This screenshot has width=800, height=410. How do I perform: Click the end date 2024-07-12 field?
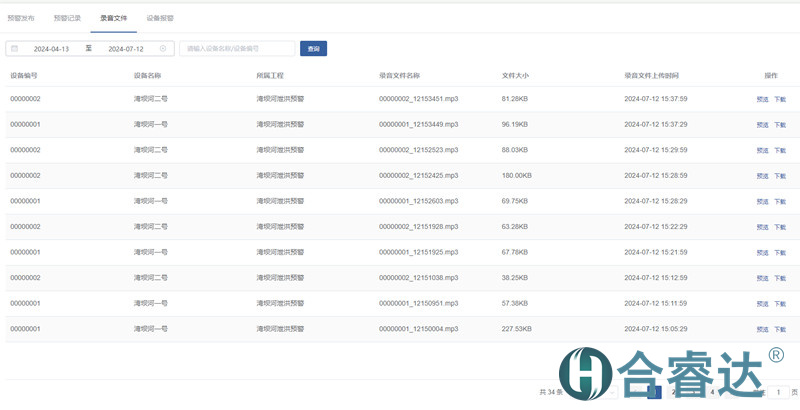click(x=126, y=48)
